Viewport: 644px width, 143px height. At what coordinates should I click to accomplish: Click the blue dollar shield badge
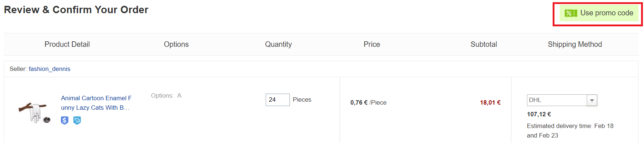[x=65, y=120]
